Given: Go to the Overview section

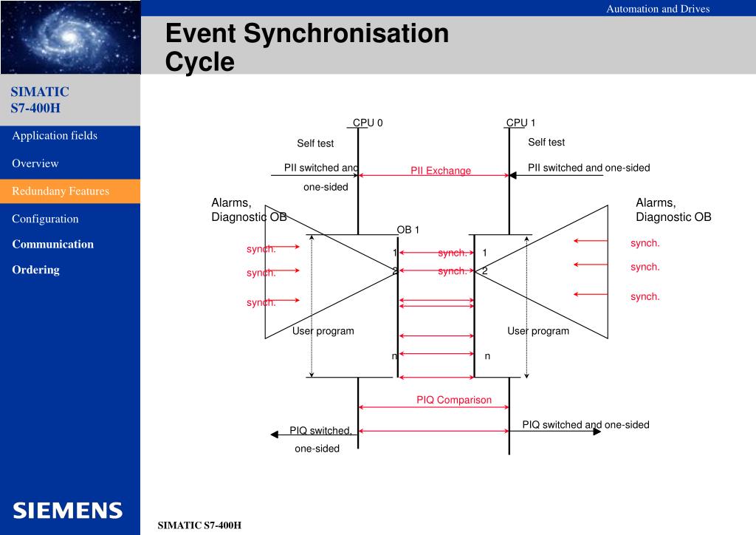Looking at the screenshot, I should 35,163.
